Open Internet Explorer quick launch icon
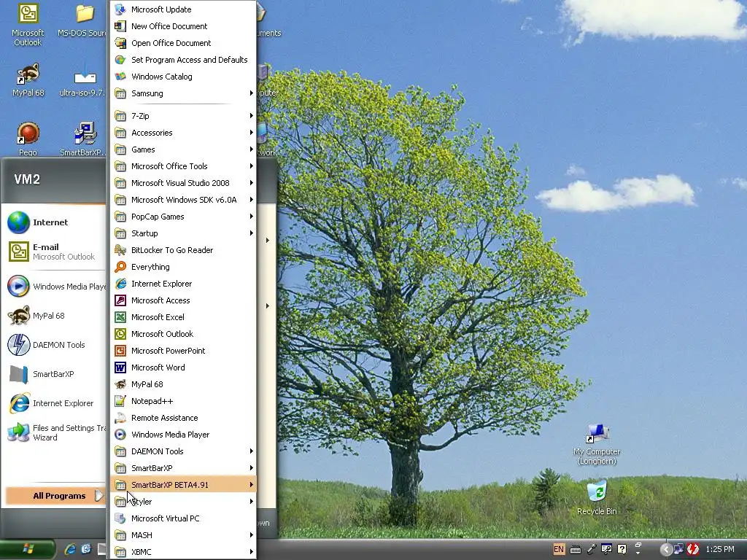Viewport: 747px width, 560px height. (70, 549)
